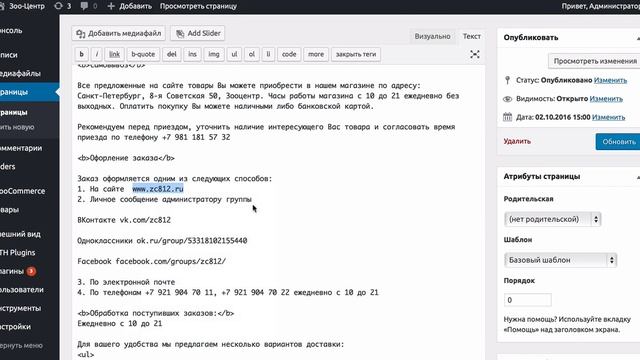Viewport: 640px width, 360px height.
Task: Click the plus Добавить item in admin bar
Action: (x=129, y=6)
